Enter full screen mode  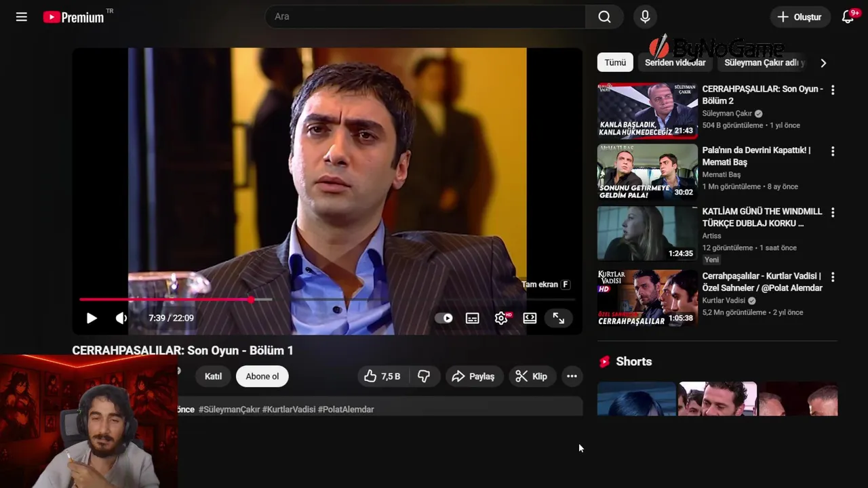(x=558, y=318)
